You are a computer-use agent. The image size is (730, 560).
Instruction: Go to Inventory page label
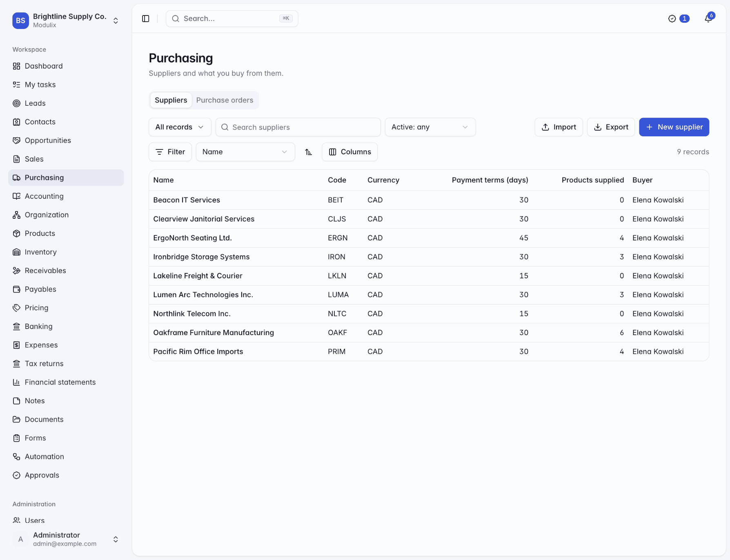[x=40, y=252]
